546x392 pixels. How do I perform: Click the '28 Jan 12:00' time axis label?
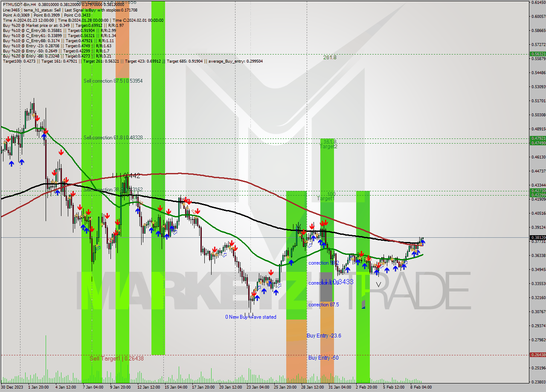tap(313, 387)
